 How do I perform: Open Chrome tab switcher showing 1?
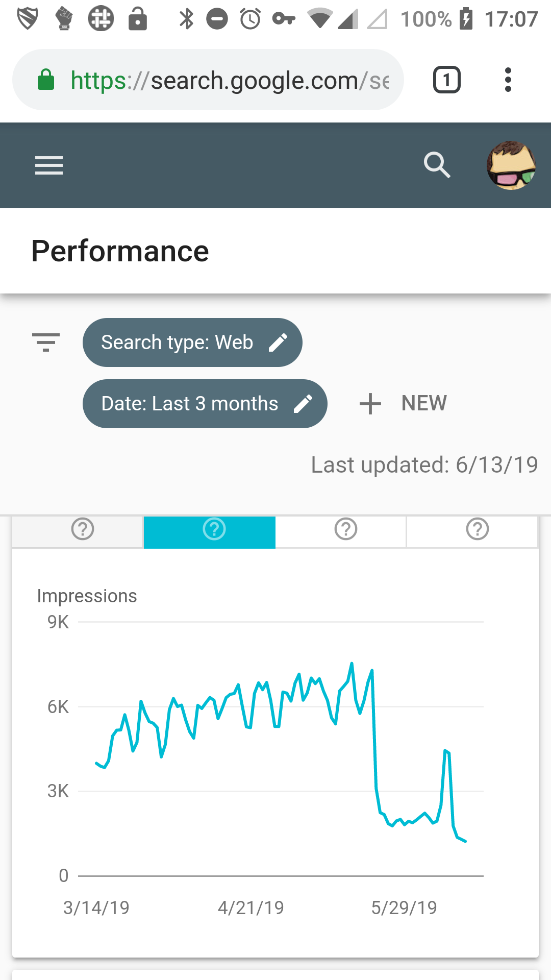[447, 80]
